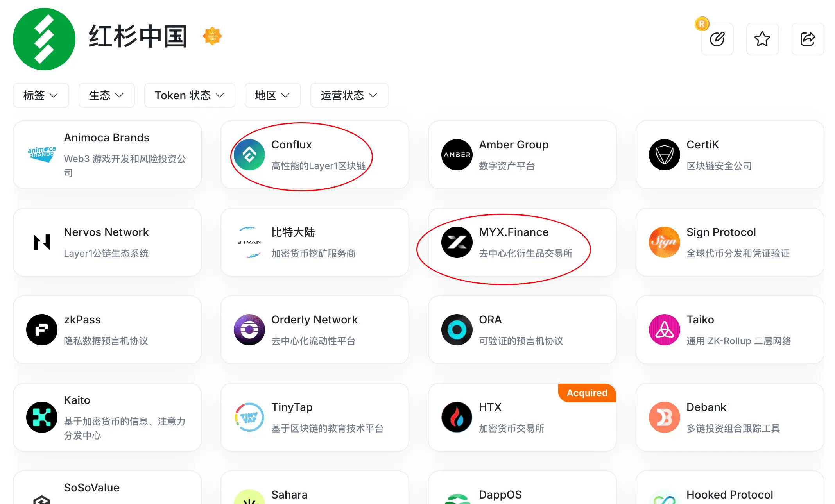The height and width of the screenshot is (504, 835).
Task: Open the Conflux project title
Action: (x=292, y=145)
